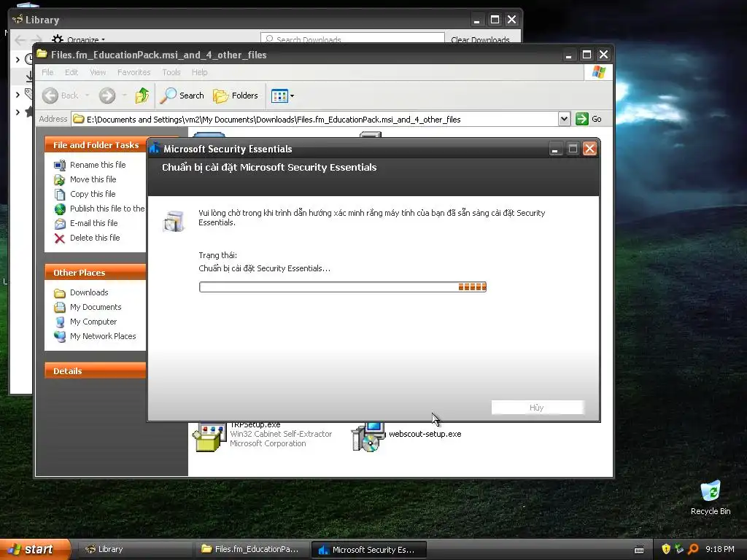Collapse the Other Places panel header
Image resolution: width=747 pixels, height=560 pixels.
96,273
